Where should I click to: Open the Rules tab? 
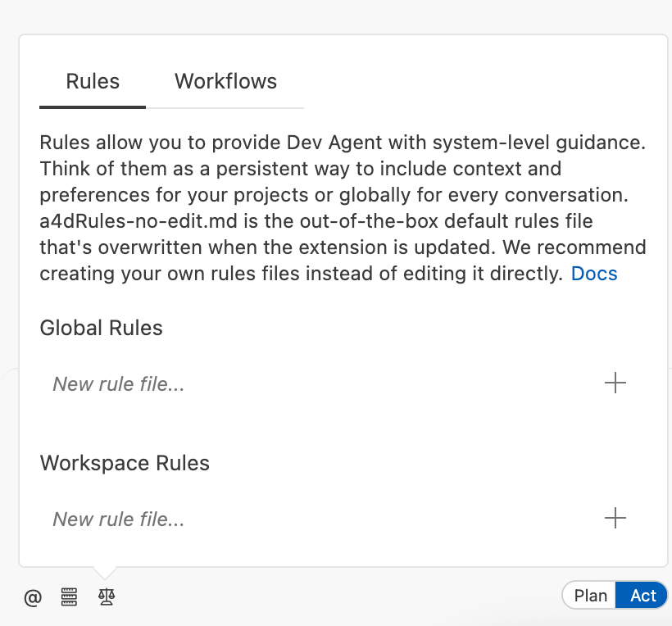93,82
